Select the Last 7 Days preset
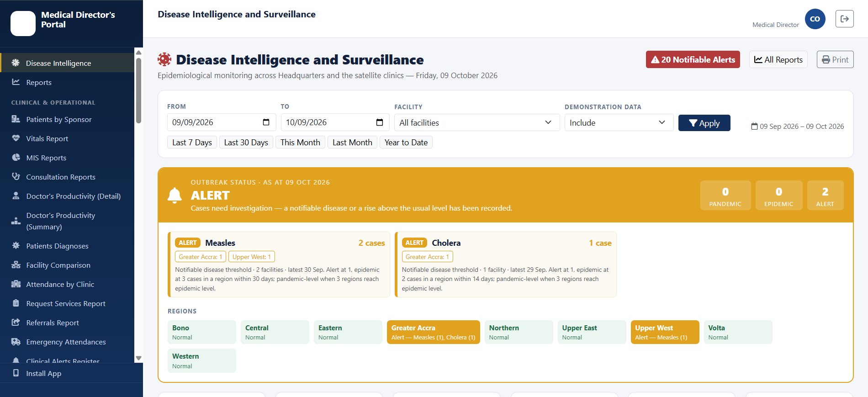 click(x=192, y=142)
